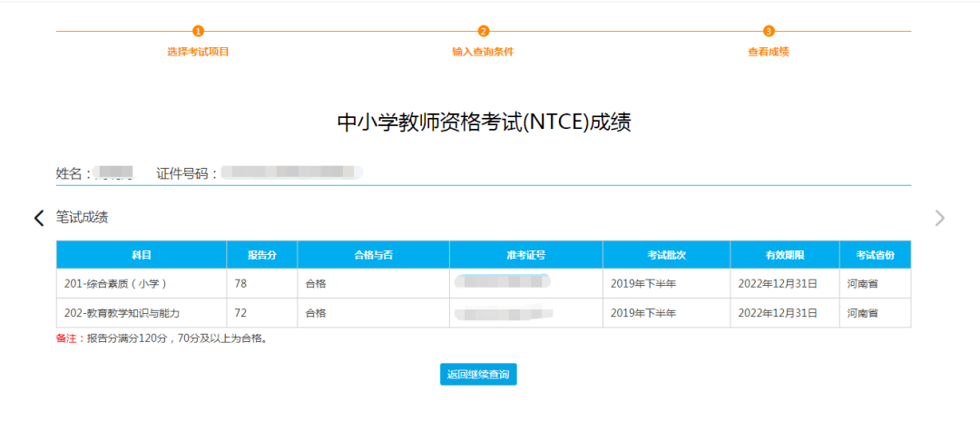Click the 考试批次 column header

[x=666, y=255]
